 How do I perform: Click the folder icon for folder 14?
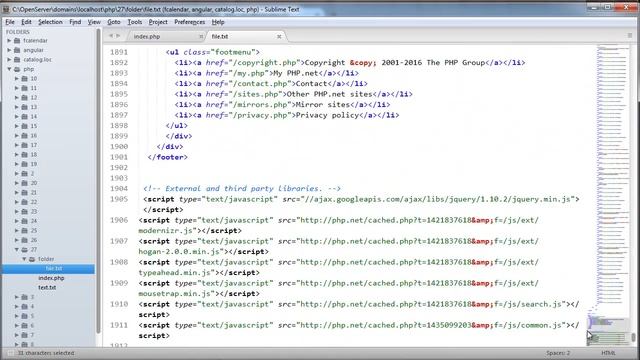[24, 116]
